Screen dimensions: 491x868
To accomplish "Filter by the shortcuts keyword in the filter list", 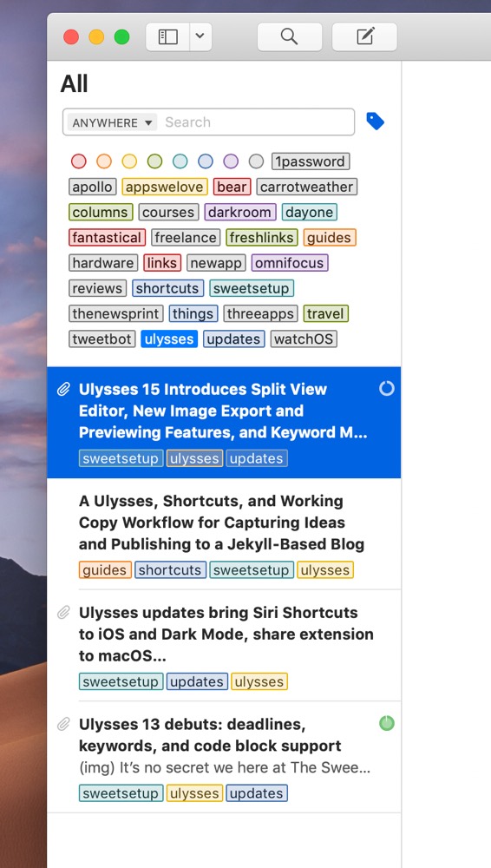I will coord(167,288).
